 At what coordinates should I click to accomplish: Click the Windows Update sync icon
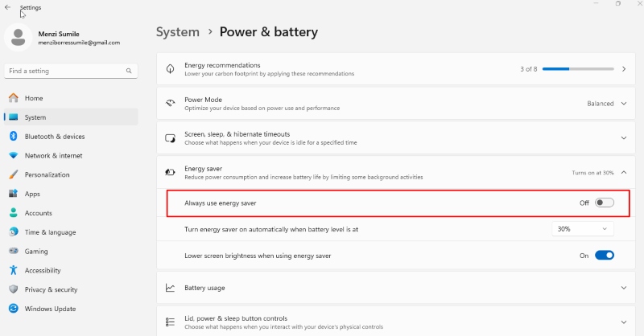click(x=14, y=309)
